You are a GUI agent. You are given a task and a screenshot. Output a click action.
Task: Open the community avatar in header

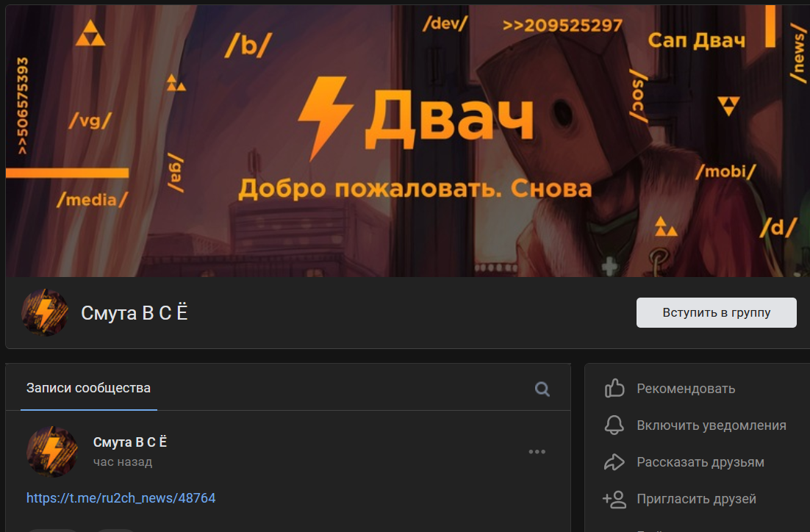[x=45, y=312]
